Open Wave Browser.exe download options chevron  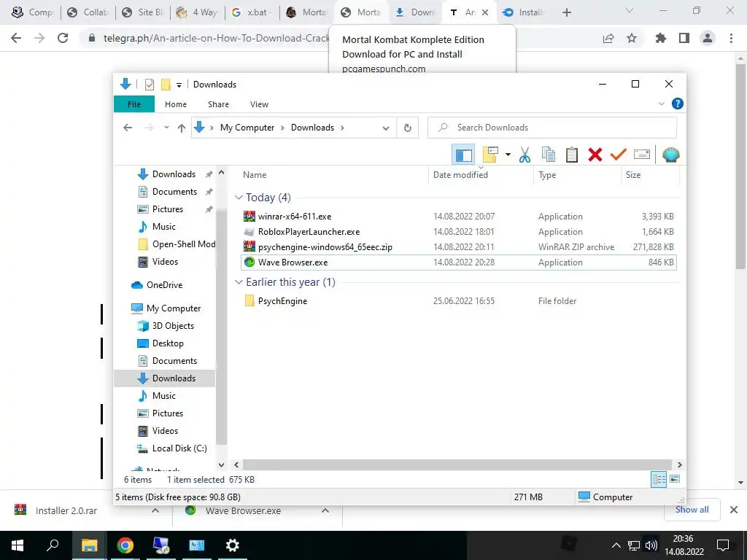325,511
